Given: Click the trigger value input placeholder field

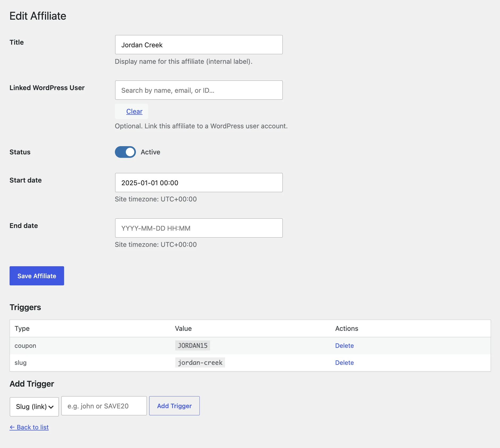Looking at the screenshot, I should 104,406.
